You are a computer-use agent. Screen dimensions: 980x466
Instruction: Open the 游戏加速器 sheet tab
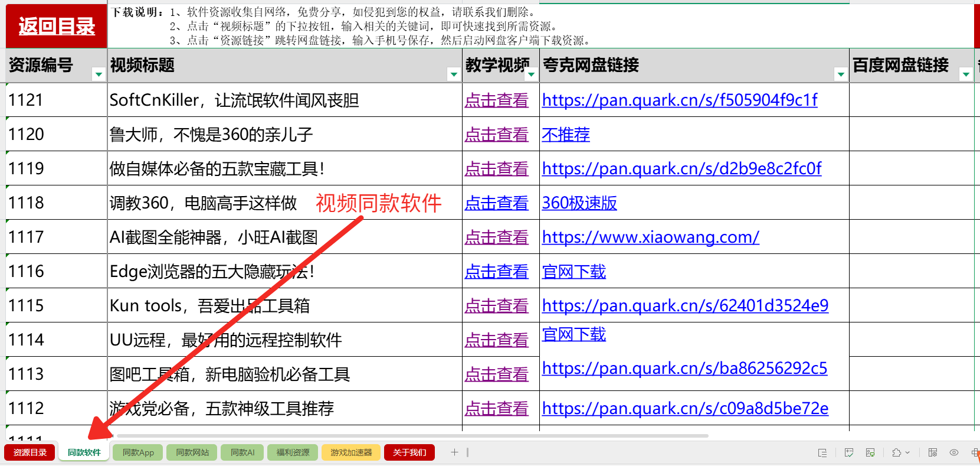351,452
